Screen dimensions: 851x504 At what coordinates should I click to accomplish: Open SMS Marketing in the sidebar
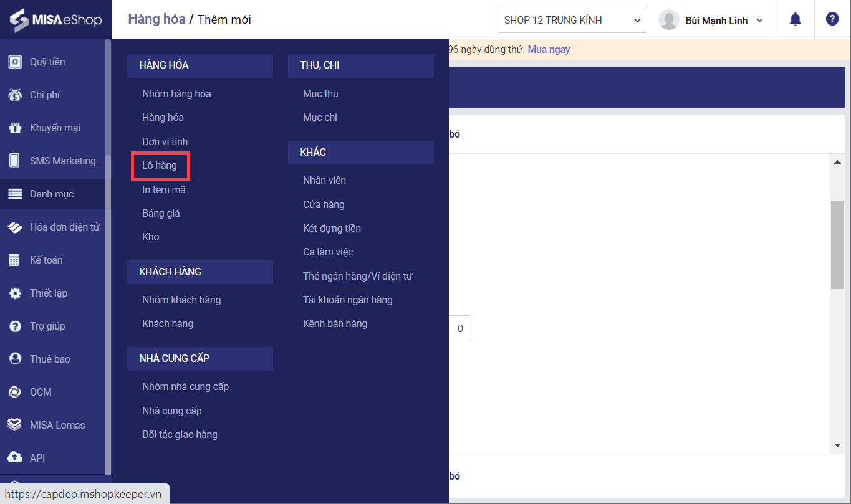pos(63,161)
